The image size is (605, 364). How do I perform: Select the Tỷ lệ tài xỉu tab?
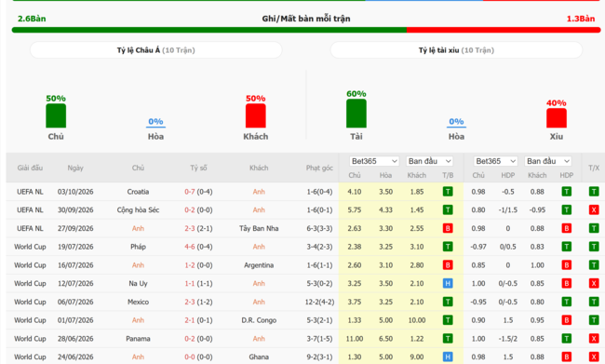click(456, 50)
